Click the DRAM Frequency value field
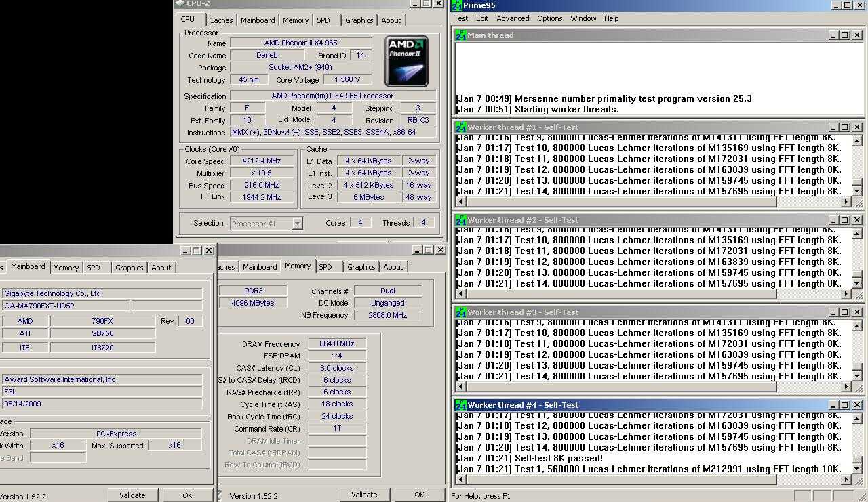 coord(337,344)
